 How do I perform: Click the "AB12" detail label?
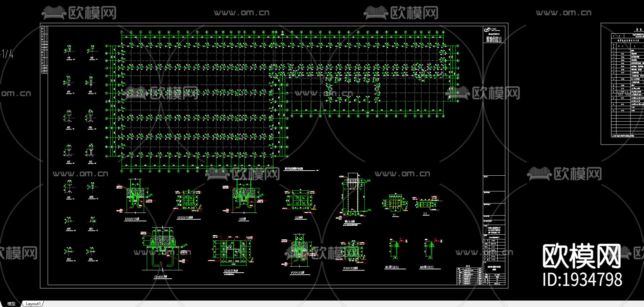[91, 229]
